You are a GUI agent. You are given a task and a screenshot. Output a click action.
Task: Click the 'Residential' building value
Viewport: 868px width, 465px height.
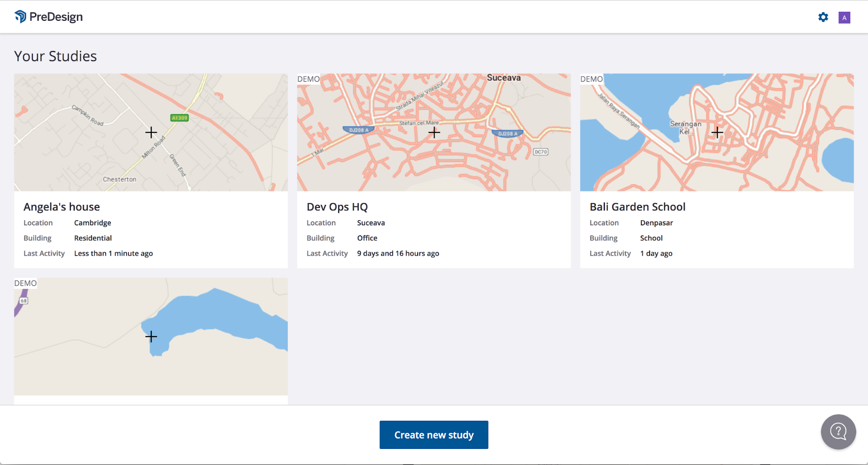(x=93, y=238)
